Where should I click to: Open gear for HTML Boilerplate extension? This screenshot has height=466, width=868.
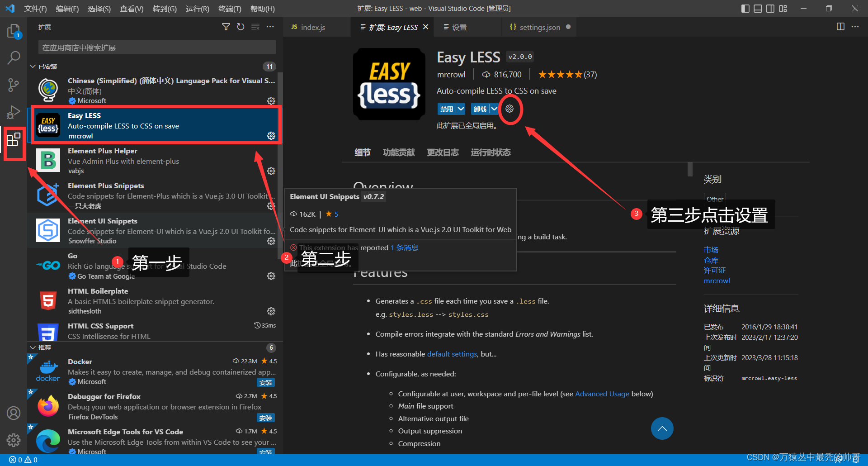coord(271,311)
